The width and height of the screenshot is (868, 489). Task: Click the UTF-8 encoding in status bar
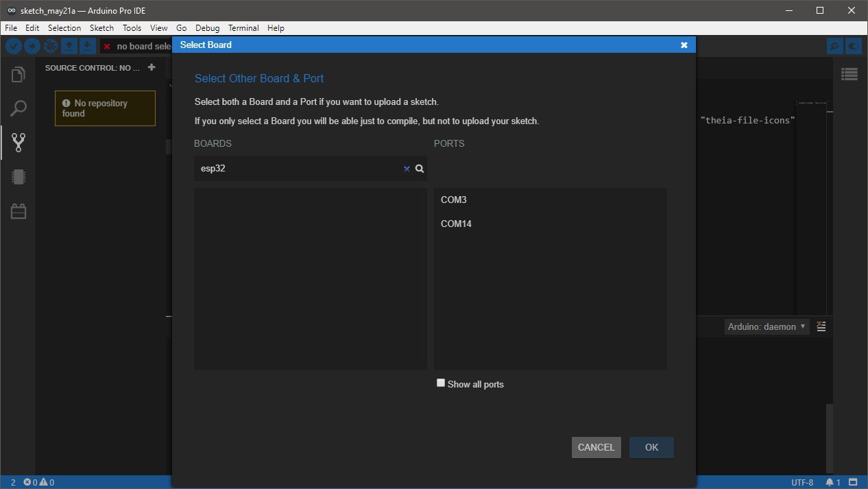[802, 483]
